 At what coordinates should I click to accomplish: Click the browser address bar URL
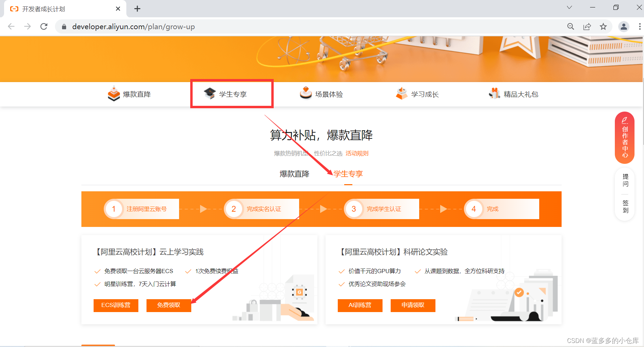pos(134,27)
